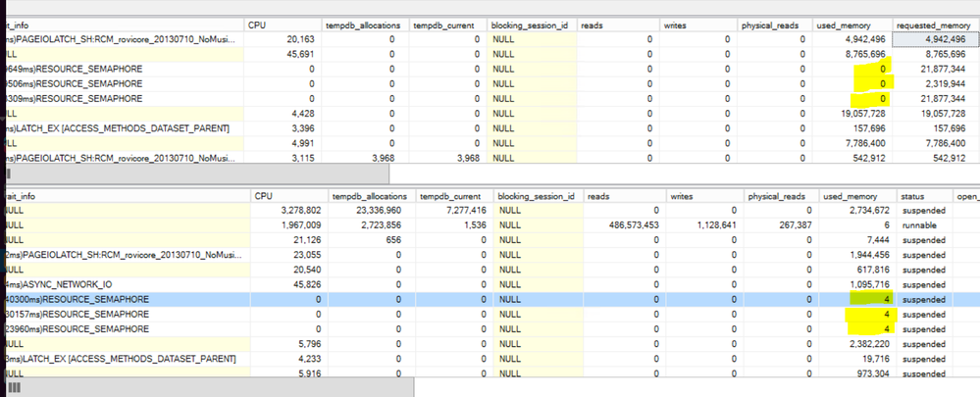Select the CPU cell showing 3,115

pos(283,159)
